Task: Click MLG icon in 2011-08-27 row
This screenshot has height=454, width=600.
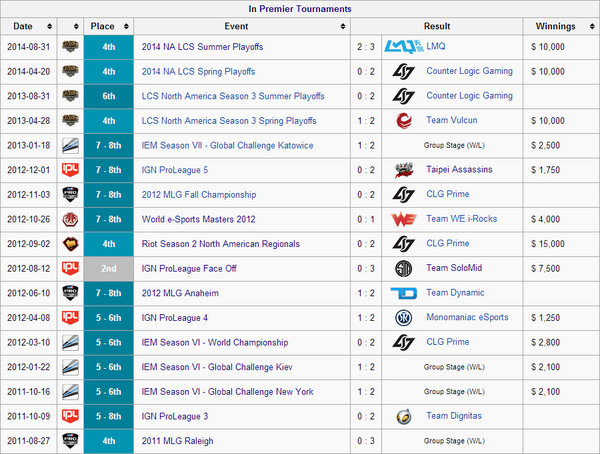Action: point(70,441)
